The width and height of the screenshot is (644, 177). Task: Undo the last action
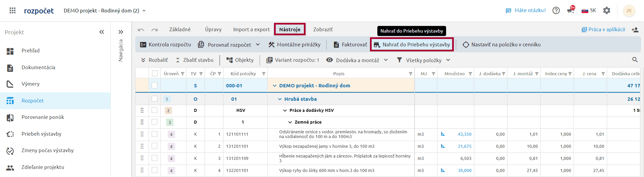141,30
